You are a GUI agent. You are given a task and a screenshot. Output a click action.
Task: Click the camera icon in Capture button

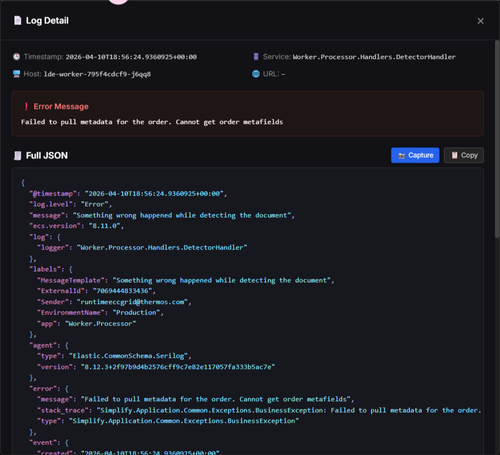click(402, 156)
